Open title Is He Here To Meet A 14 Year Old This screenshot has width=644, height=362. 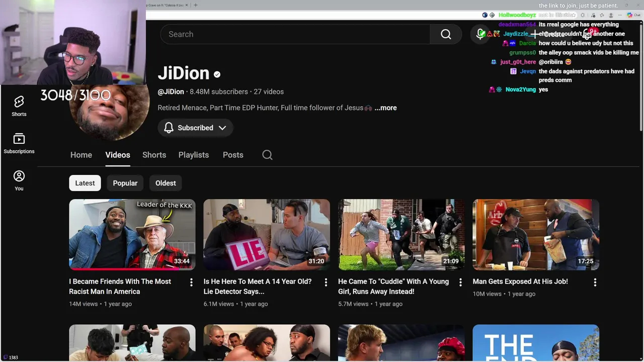[x=258, y=287]
